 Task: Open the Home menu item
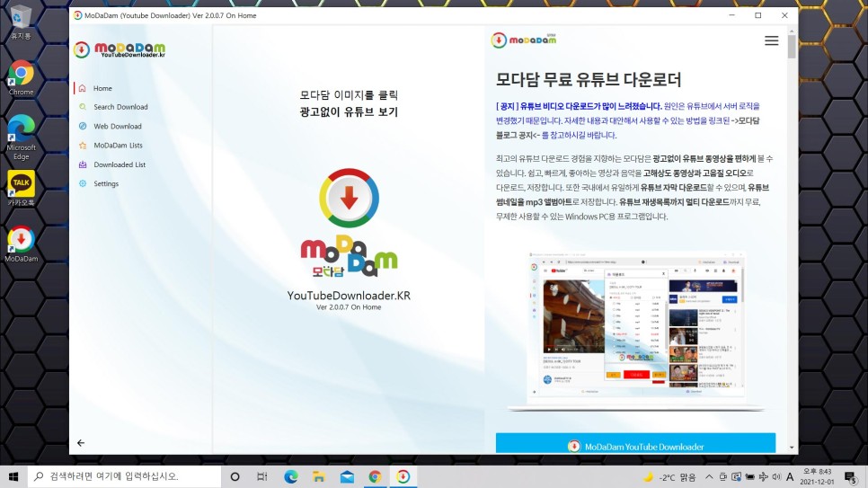102,88
